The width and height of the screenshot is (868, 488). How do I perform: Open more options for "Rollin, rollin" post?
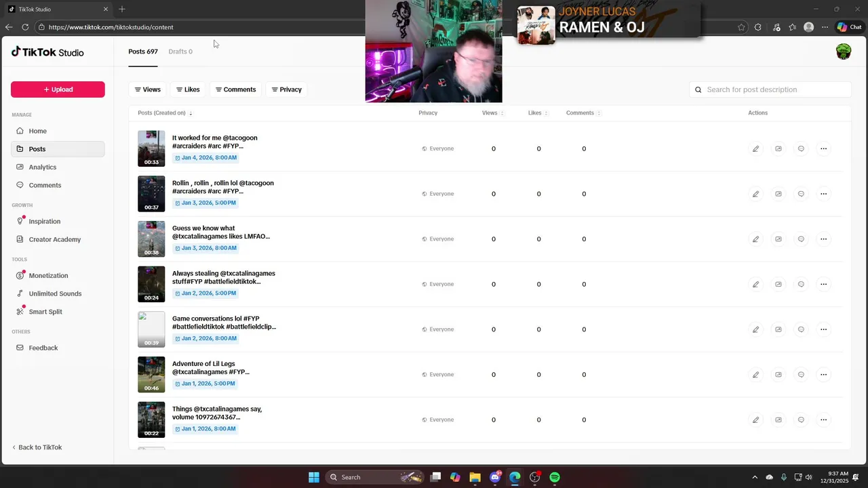click(824, 194)
